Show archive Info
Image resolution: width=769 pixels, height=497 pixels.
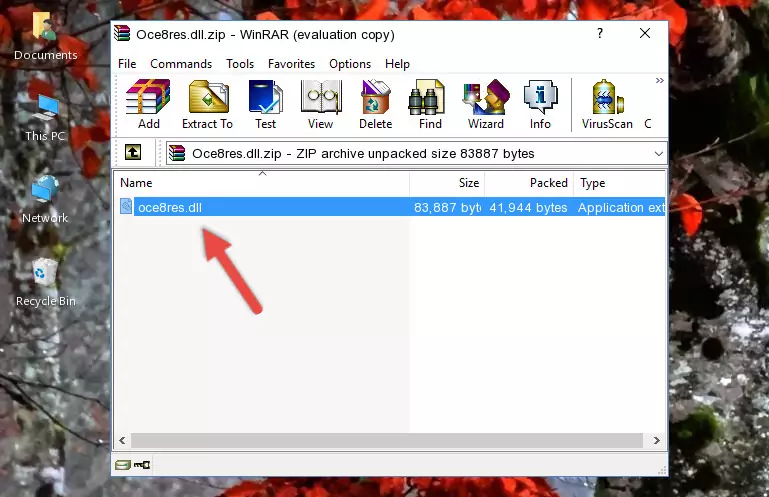540,104
